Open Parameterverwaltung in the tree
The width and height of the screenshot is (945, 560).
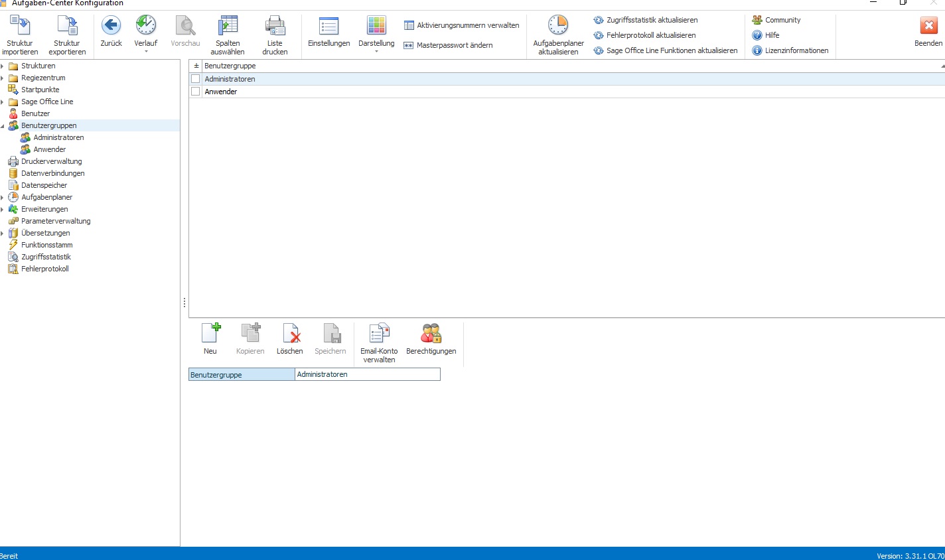pyautogui.click(x=56, y=221)
